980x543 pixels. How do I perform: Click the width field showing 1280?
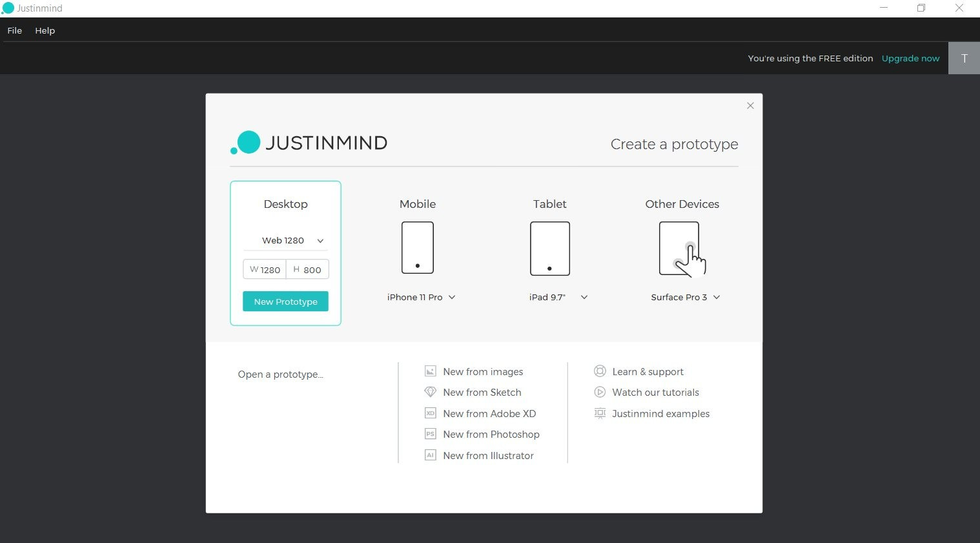click(x=265, y=269)
